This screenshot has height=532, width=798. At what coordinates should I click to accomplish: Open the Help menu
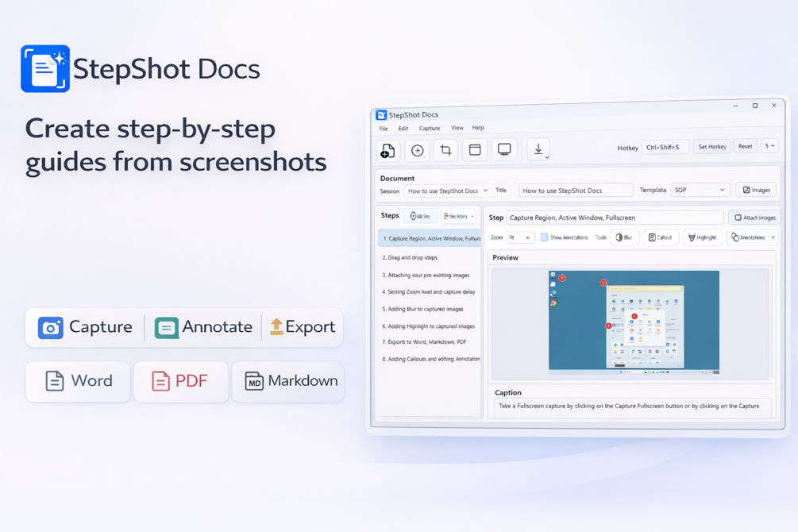(478, 128)
